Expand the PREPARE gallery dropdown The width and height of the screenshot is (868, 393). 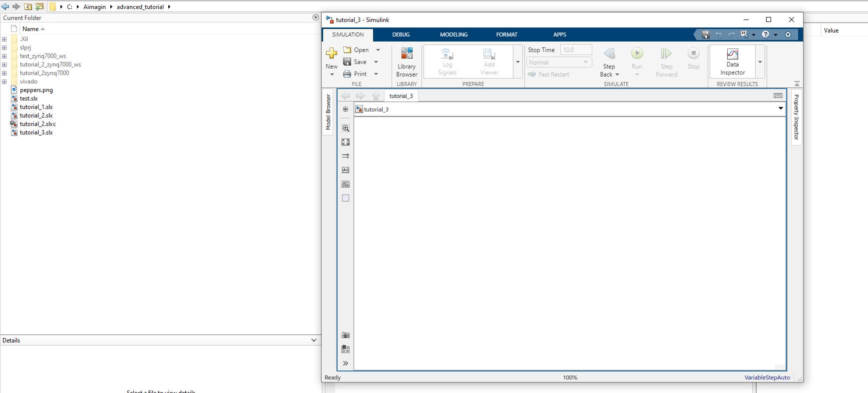click(x=518, y=62)
